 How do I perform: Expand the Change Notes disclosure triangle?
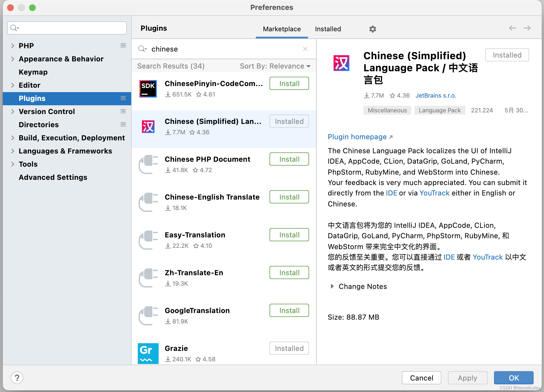[332, 286]
